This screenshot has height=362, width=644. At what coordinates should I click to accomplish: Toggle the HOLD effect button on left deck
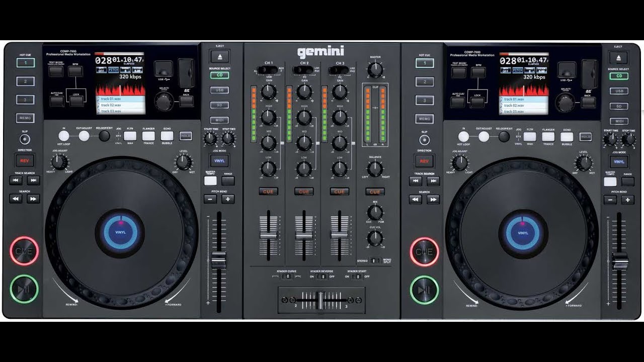click(x=185, y=136)
